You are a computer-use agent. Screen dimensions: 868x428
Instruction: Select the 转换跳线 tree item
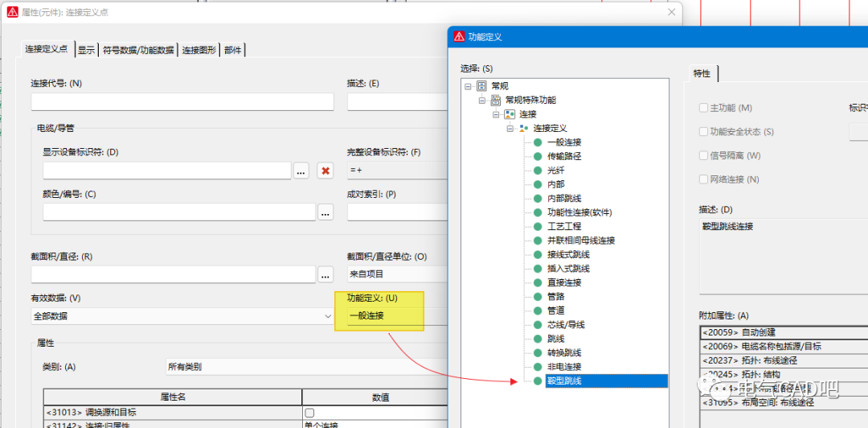(564, 352)
